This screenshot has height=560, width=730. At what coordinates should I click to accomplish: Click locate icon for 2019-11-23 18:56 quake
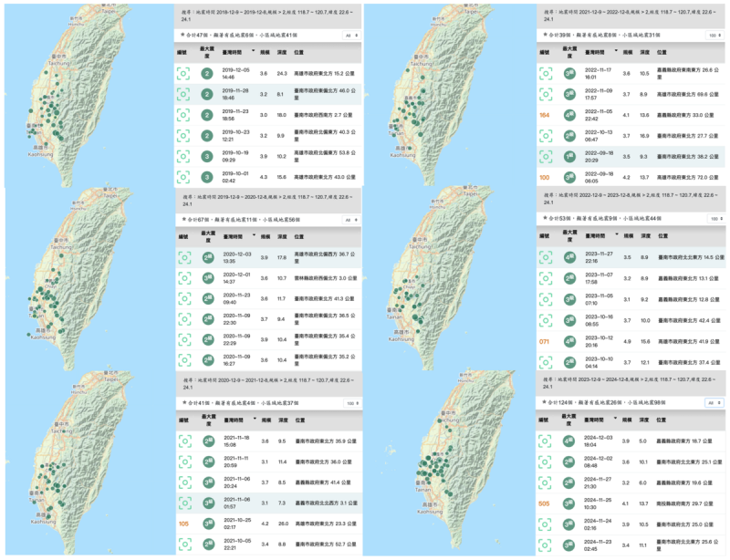tap(183, 115)
